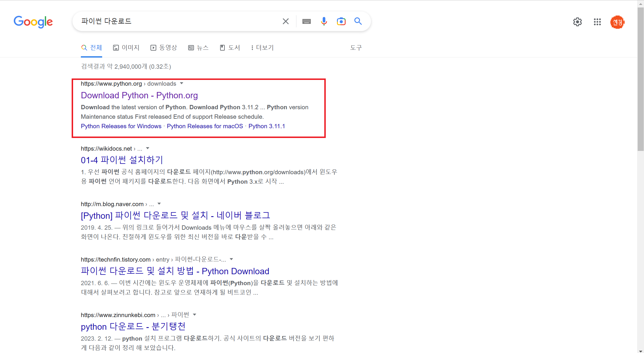Expand dropdown arrow beside wikidocs.net URL

coord(148,148)
